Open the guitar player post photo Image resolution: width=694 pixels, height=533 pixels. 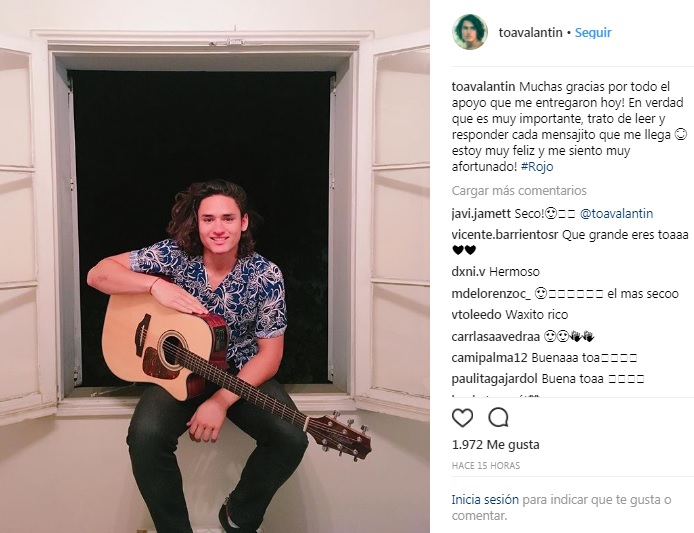pyautogui.click(x=215, y=266)
